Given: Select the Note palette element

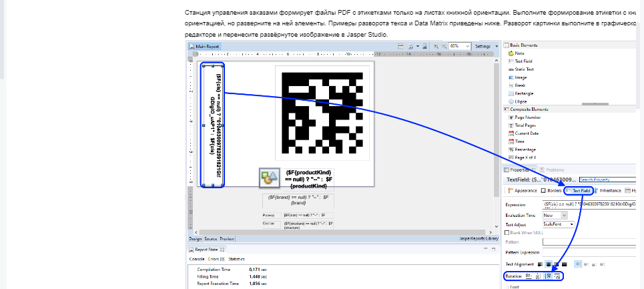Looking at the screenshot, I should [x=517, y=53].
